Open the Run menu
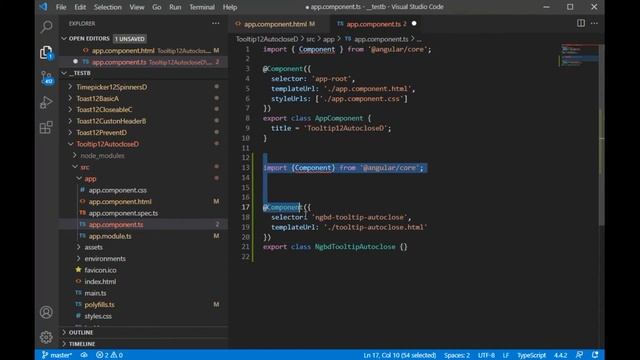The height and width of the screenshot is (360, 640). [x=175, y=7]
